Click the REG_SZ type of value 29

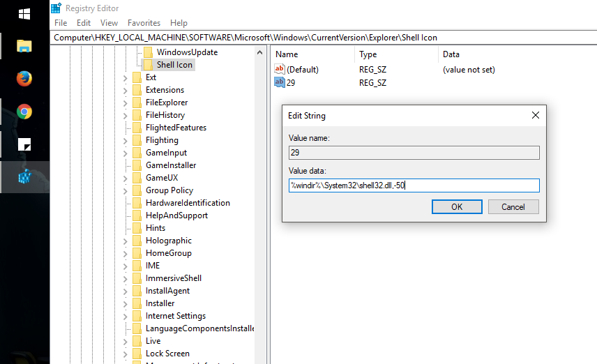pos(372,82)
